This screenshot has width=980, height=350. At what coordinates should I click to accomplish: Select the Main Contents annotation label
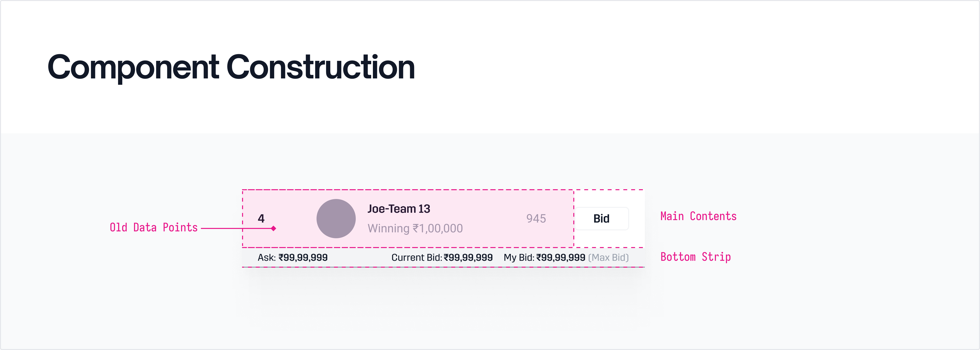tap(698, 216)
